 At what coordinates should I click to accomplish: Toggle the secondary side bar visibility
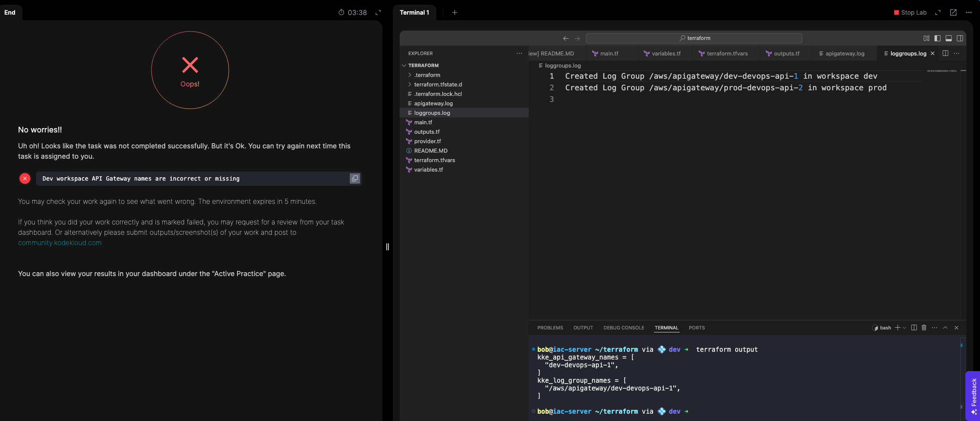click(x=960, y=38)
